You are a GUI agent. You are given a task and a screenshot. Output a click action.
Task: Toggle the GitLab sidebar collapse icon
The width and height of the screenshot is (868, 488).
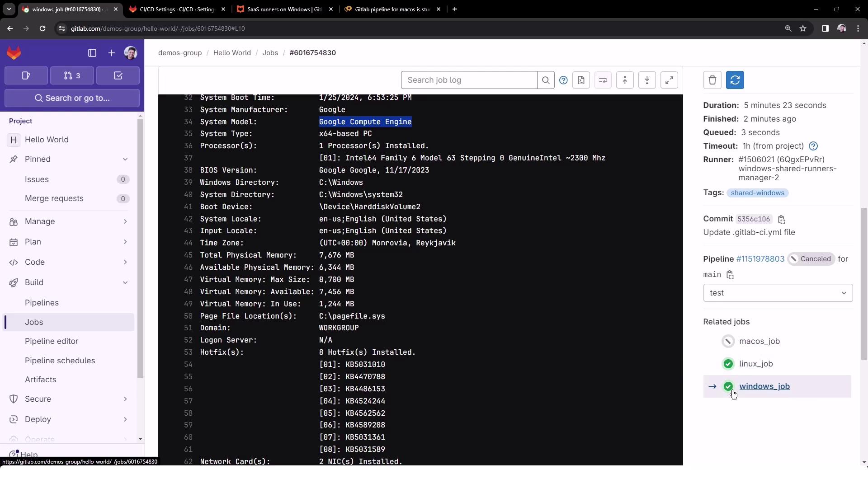[92, 53]
